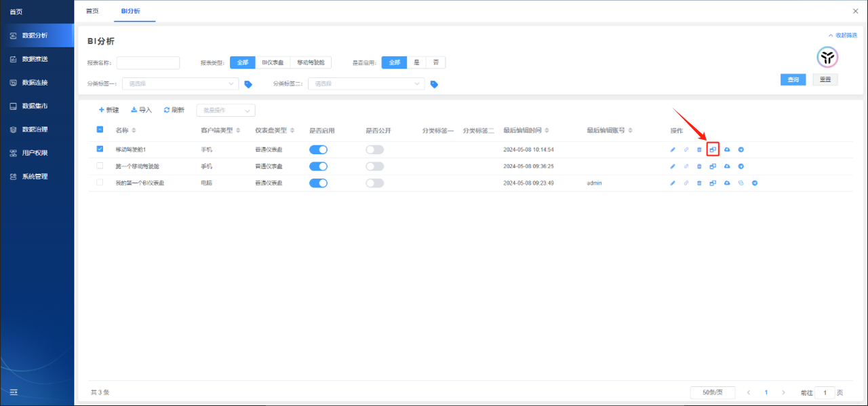868x406 pixels.
Task: Create a new report with 新建
Action: [x=109, y=110]
